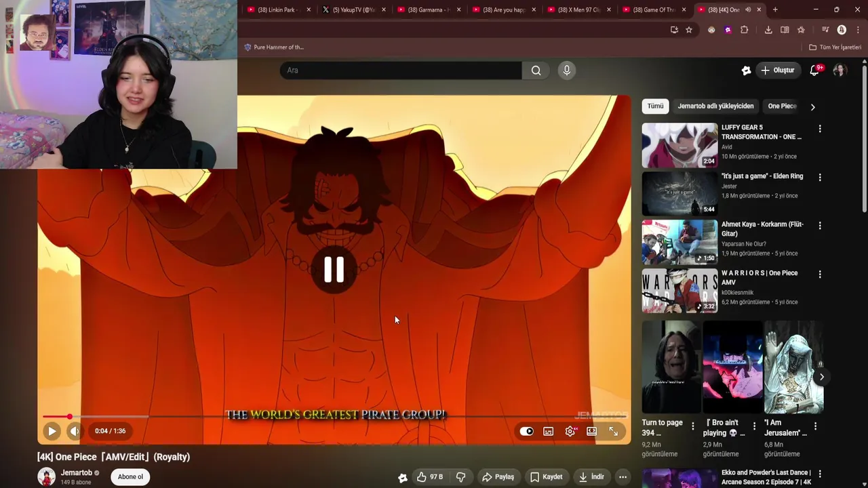Enter fullscreen mode
Image resolution: width=868 pixels, height=488 pixels.
[x=613, y=431]
